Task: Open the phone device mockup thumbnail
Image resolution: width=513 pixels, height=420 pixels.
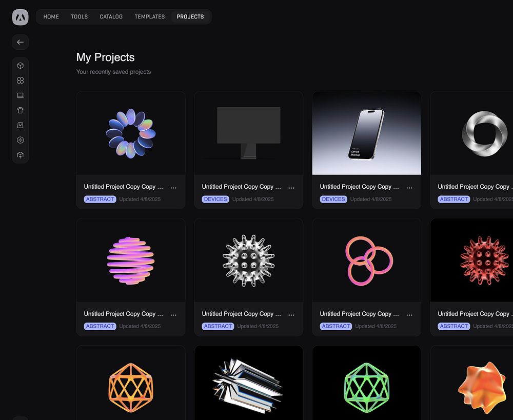Action: click(x=367, y=133)
